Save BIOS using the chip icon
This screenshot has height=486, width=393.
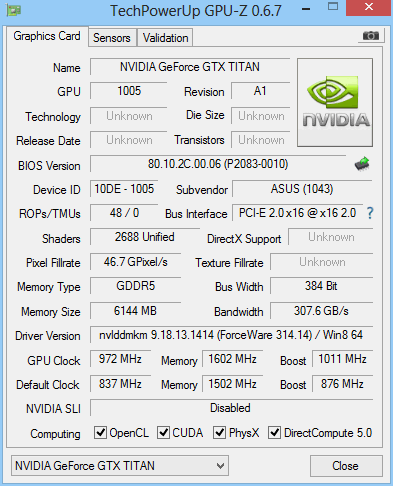pyautogui.click(x=362, y=164)
